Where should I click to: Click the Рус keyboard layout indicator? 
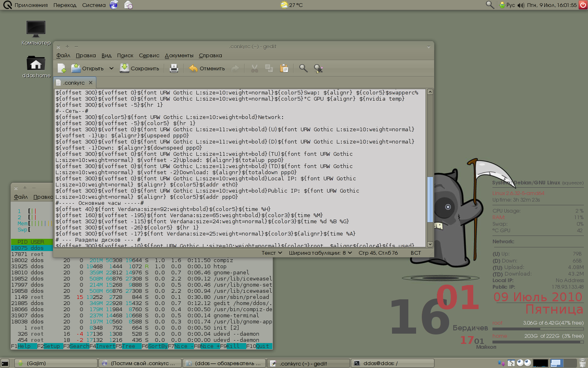(x=510, y=5)
